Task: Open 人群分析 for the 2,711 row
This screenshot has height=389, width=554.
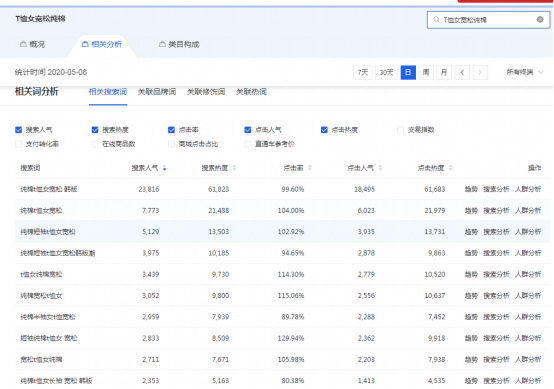Action: pyautogui.click(x=528, y=359)
